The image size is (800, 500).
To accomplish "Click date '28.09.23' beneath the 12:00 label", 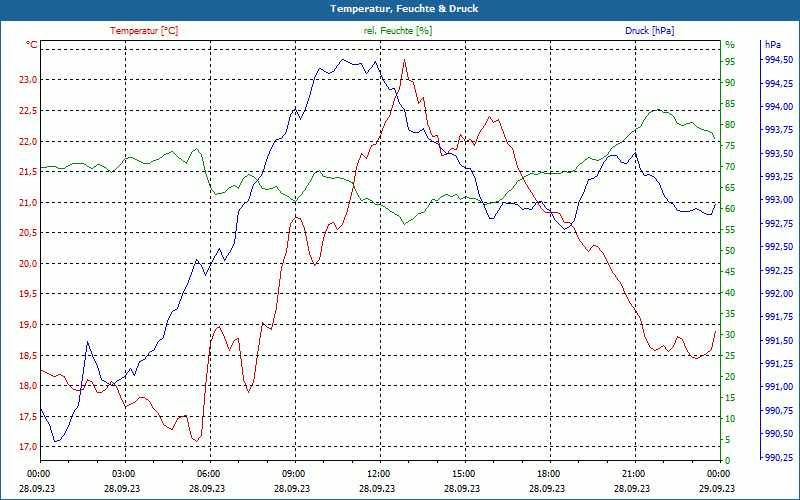I will (x=377, y=488).
